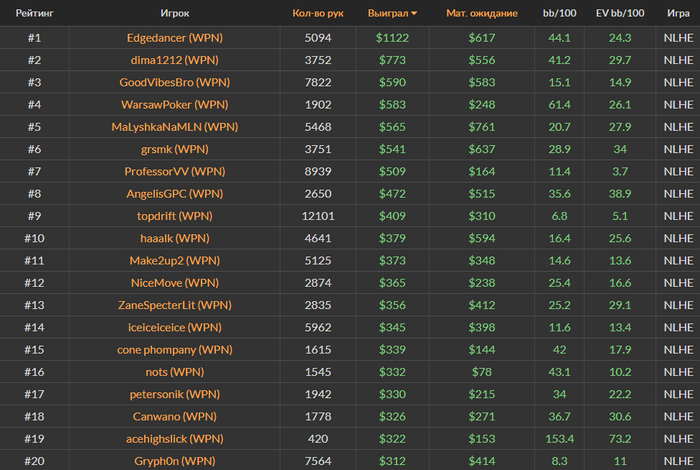The height and width of the screenshot is (470, 700).
Task: Open player Gryph0n (WPN) profile
Action: [x=175, y=461]
